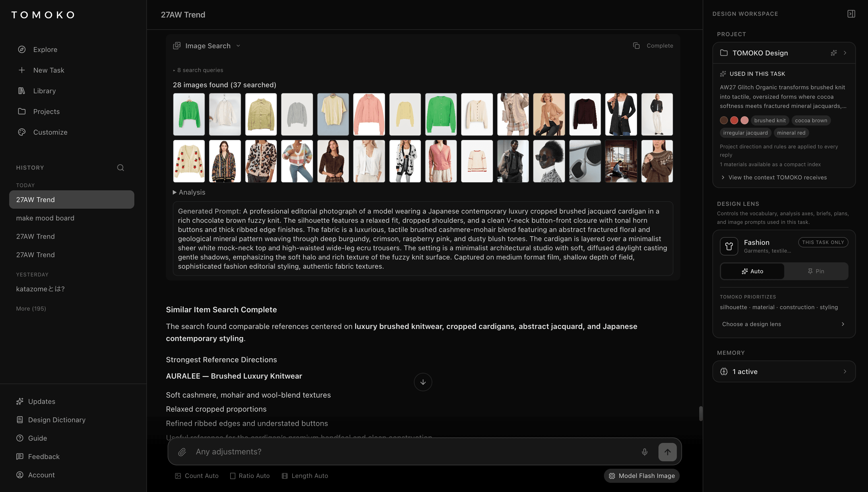Expand the 8 search queries list

[x=198, y=70]
